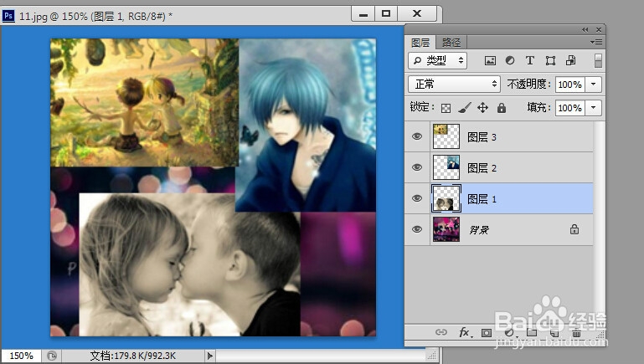Filter layers by smart object icon
This screenshot has width=644, height=364.
pyautogui.click(x=571, y=61)
